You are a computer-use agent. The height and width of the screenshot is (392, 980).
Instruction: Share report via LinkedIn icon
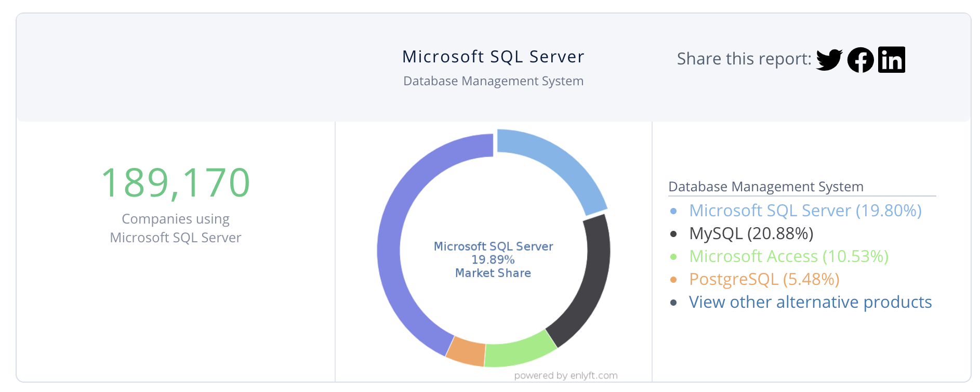coord(891,60)
